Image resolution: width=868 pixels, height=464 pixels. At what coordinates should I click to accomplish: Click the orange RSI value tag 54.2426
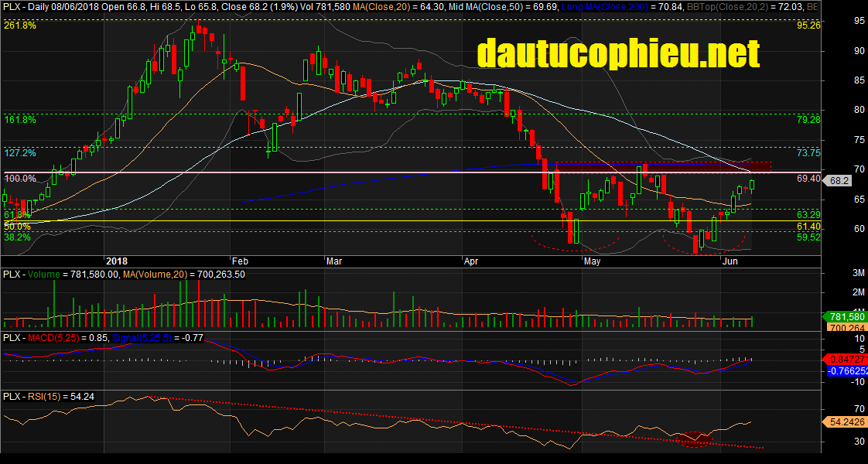click(x=845, y=422)
